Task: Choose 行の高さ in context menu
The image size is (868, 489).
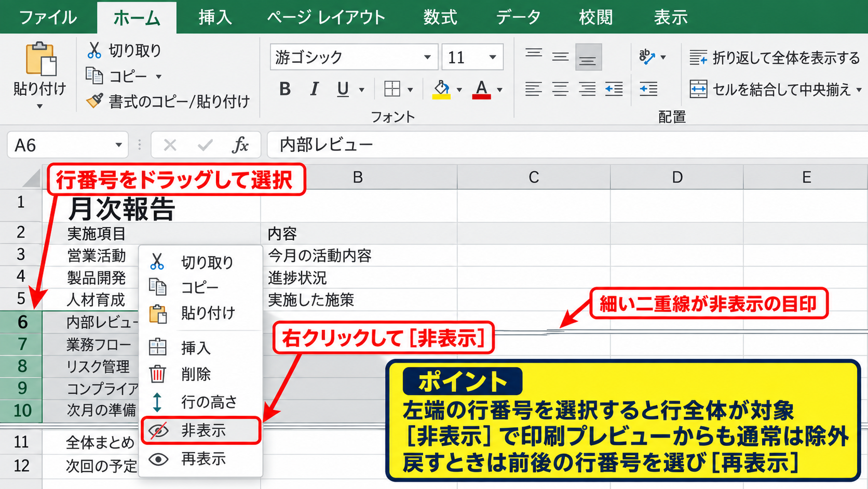Action: point(201,402)
